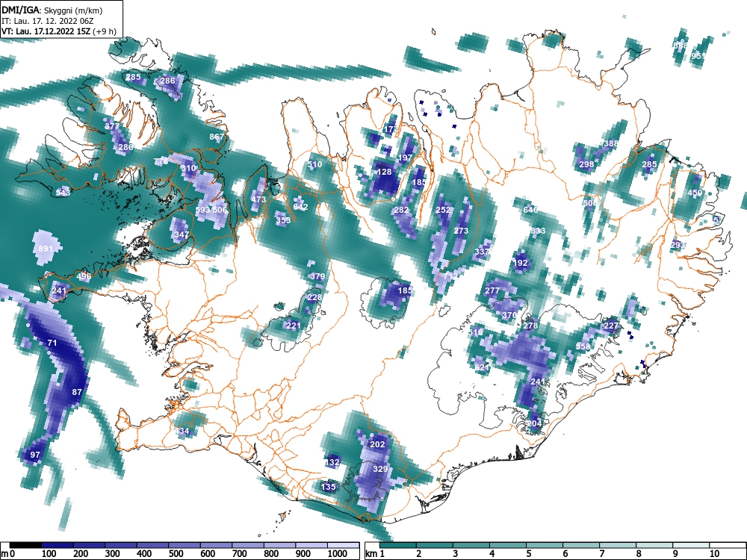Click the 388 visibility value

[611, 143]
